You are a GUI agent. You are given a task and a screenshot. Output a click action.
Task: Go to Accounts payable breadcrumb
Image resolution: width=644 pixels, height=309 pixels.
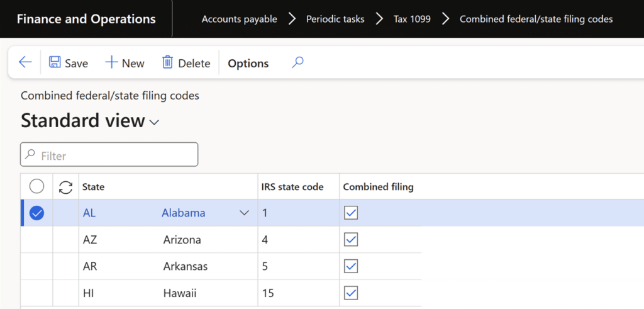[x=239, y=19]
